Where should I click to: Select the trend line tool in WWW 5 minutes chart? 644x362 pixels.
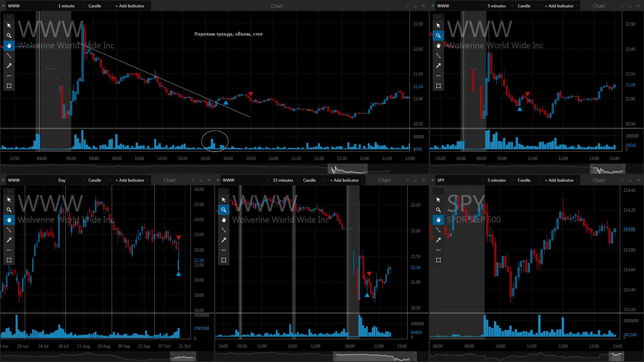(438, 56)
